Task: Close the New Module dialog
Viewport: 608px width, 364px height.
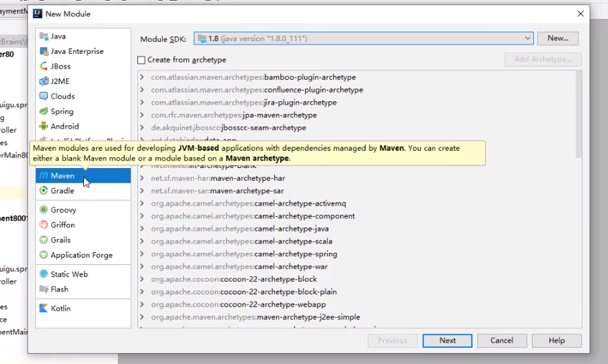Action: [x=581, y=14]
